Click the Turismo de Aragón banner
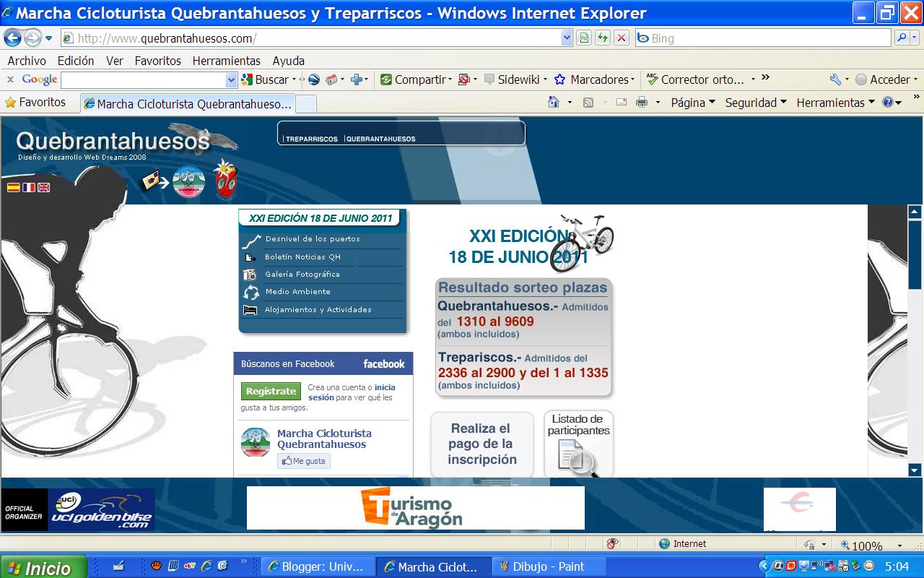Viewport: 924px width, 578px height. (x=416, y=508)
